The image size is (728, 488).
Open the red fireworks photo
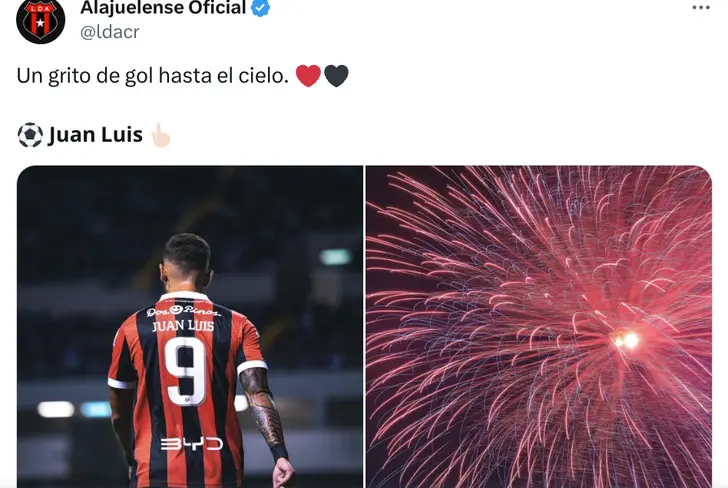pos(539,326)
